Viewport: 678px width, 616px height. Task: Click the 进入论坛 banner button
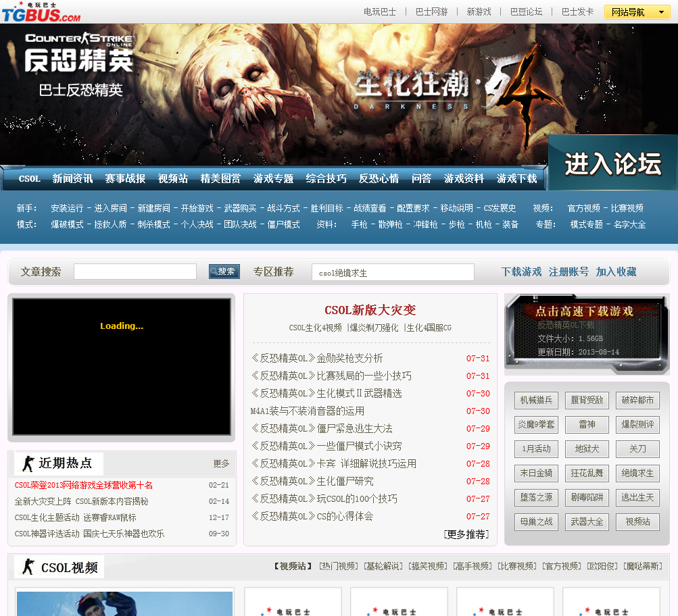[x=612, y=163]
